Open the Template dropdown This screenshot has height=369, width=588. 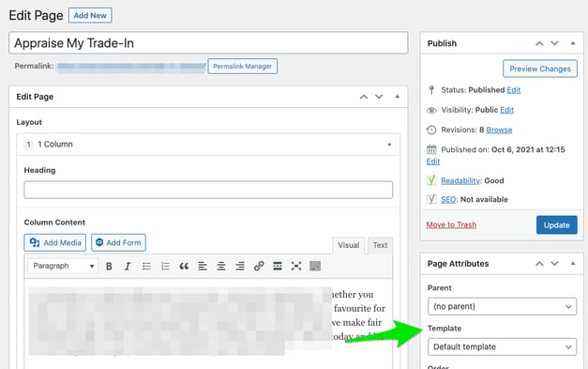(x=502, y=346)
